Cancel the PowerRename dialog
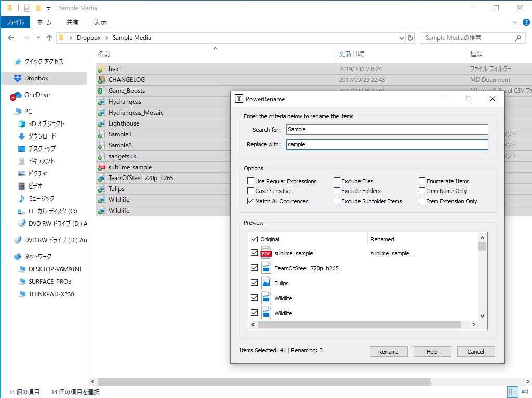The width and height of the screenshot is (532, 398). (x=476, y=351)
